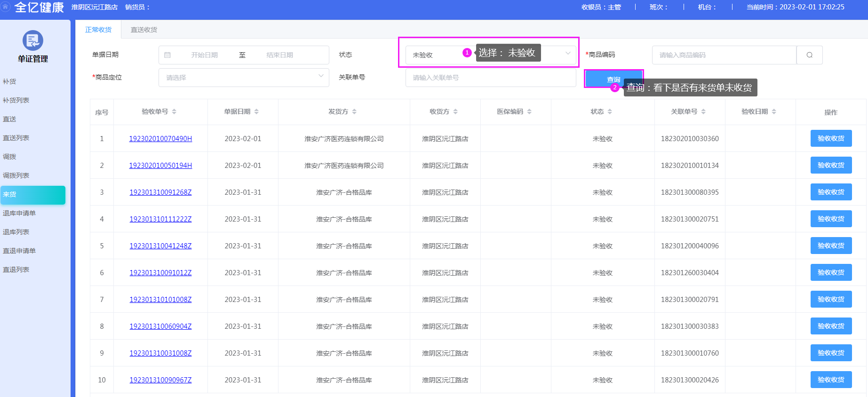Viewport: 868px width, 397px height.
Task: Click 淮安广济医药连锁有限公司 in row 1
Action: point(344,139)
